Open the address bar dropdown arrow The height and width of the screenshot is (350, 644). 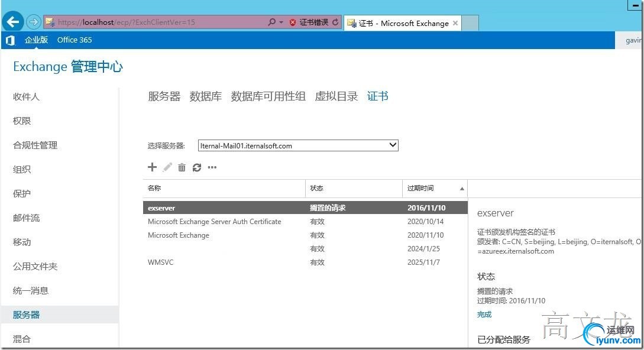click(281, 22)
